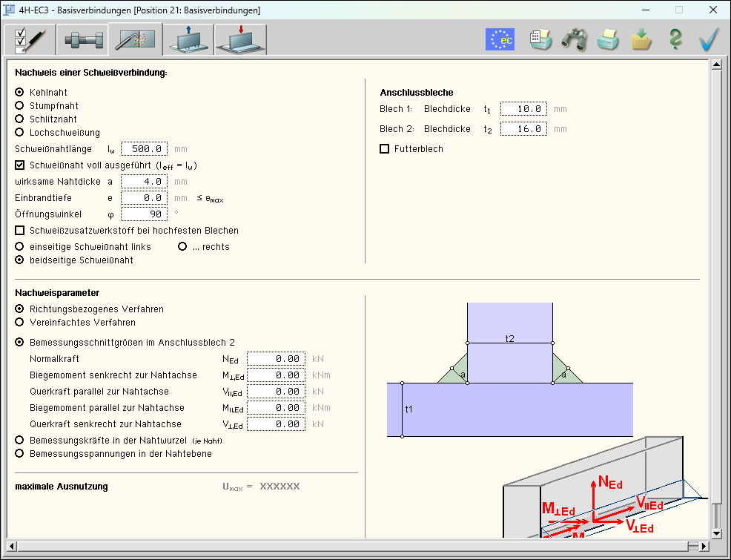The height and width of the screenshot is (560, 731).
Task: Open the downward-arrow base plate tab
Action: 240,40
